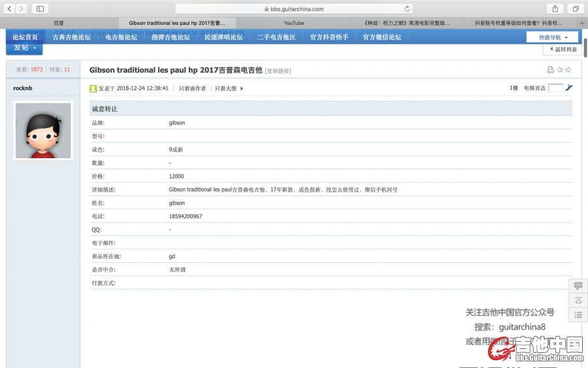
Task: Print the thread with the printer icon
Action: click(x=550, y=70)
